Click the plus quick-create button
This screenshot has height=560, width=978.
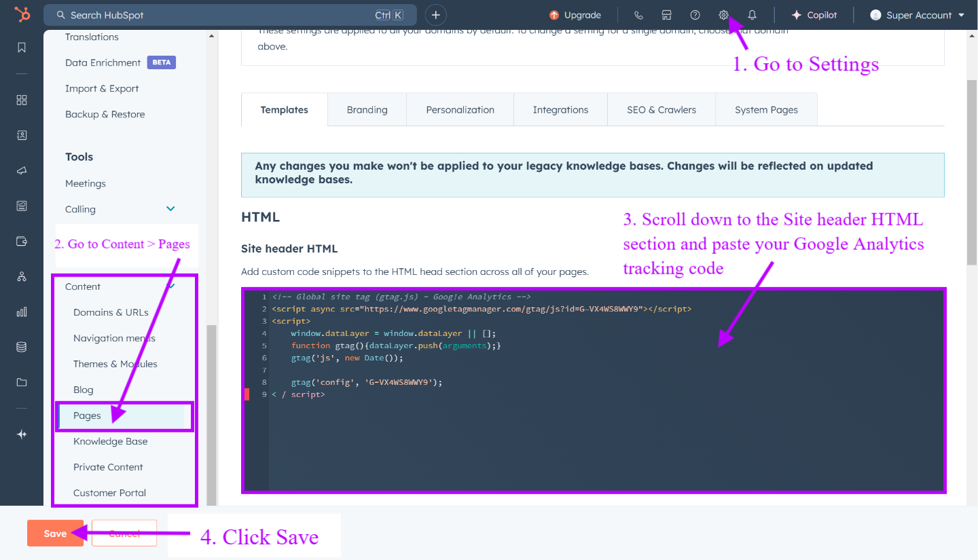pyautogui.click(x=436, y=15)
